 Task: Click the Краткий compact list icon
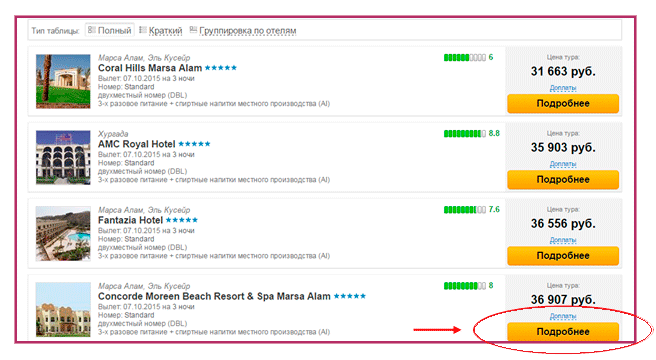(x=143, y=30)
